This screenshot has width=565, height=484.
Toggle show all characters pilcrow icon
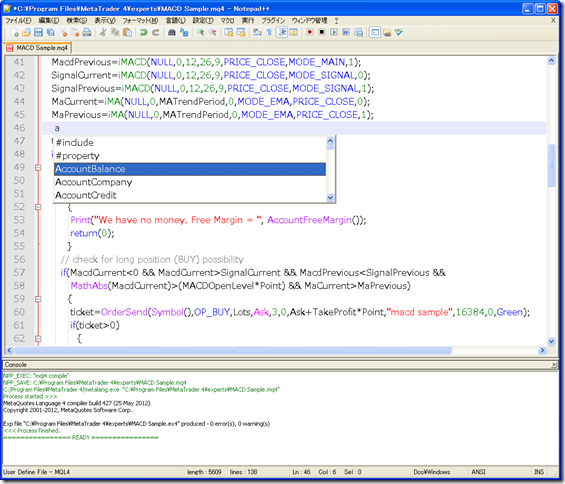point(269,33)
